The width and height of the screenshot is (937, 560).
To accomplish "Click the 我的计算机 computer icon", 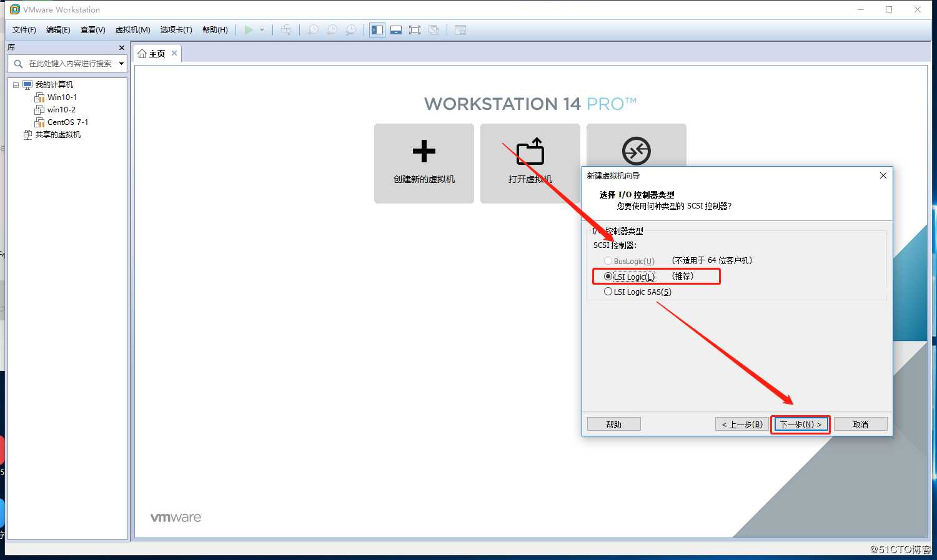I will tap(27, 85).
